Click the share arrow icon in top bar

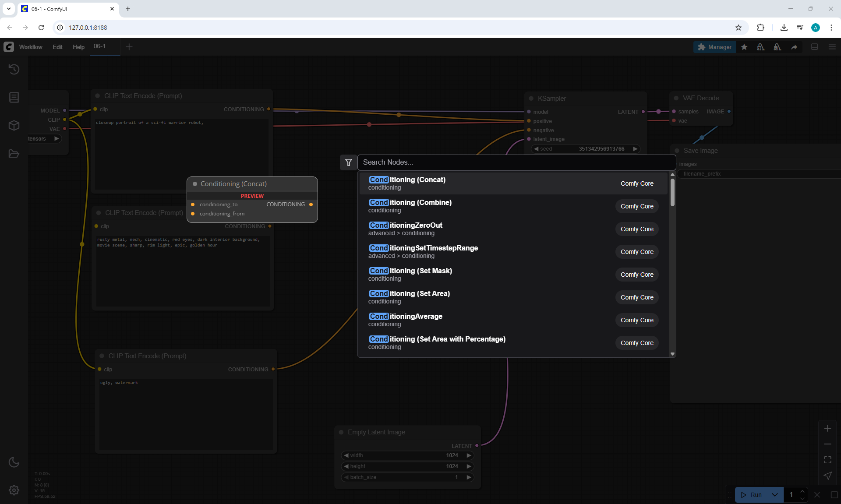coord(794,47)
